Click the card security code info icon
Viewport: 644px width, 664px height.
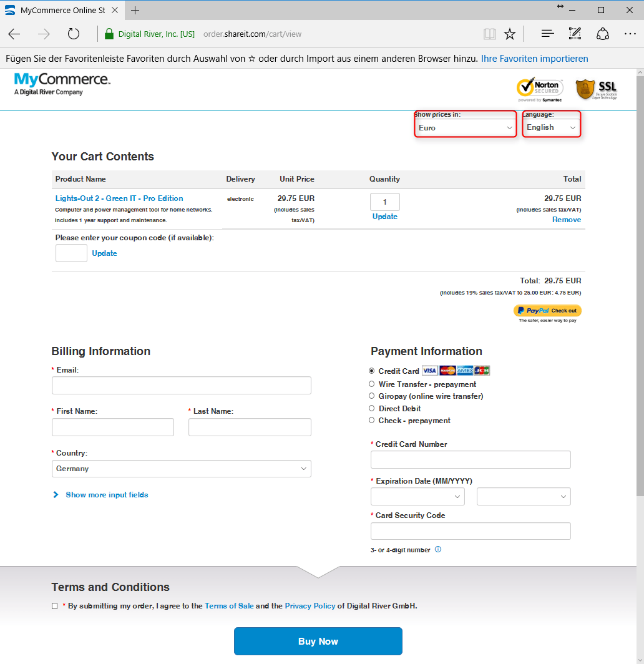pos(438,549)
